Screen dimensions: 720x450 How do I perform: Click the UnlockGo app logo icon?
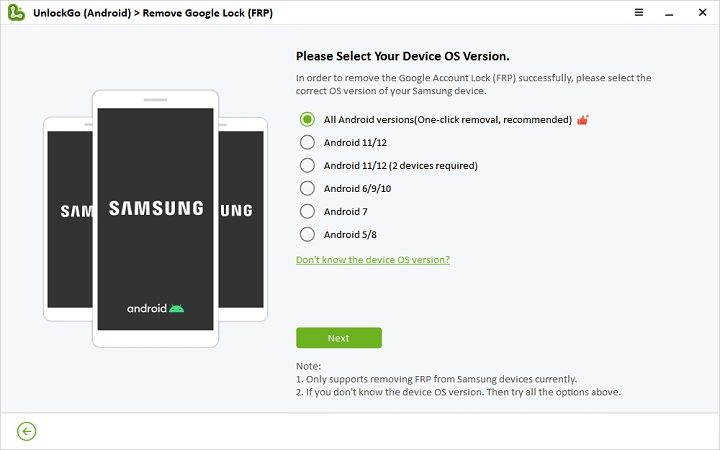tap(14, 12)
